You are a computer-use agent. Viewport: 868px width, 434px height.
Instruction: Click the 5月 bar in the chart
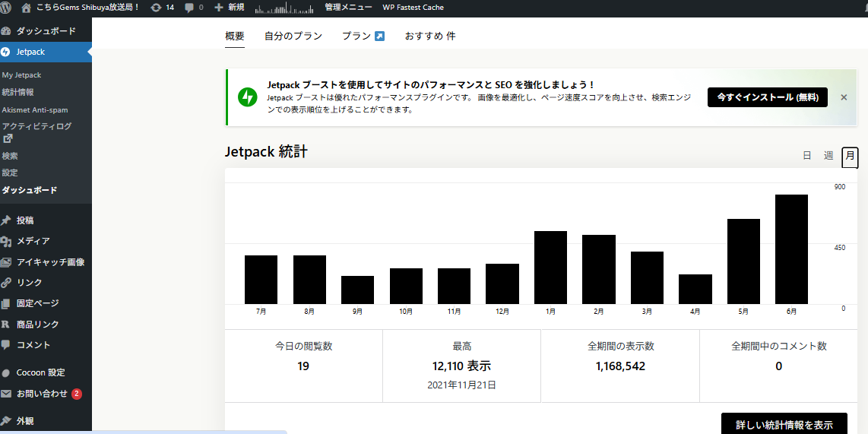coord(743,261)
